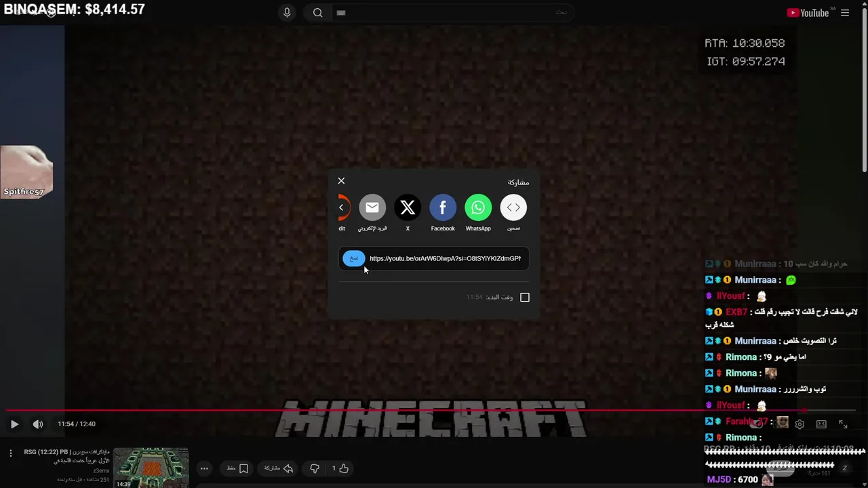Click the share arrow button below the video
The width and height of the screenshot is (868, 488).
(279, 468)
